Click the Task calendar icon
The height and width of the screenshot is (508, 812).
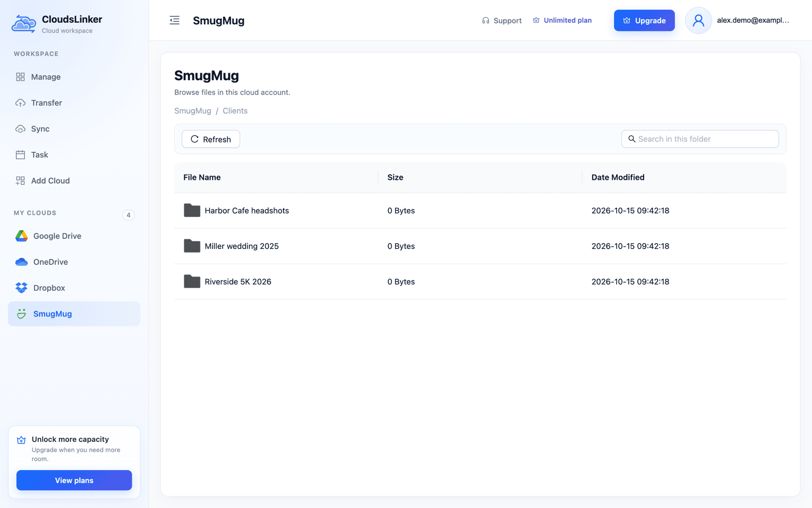click(20, 154)
